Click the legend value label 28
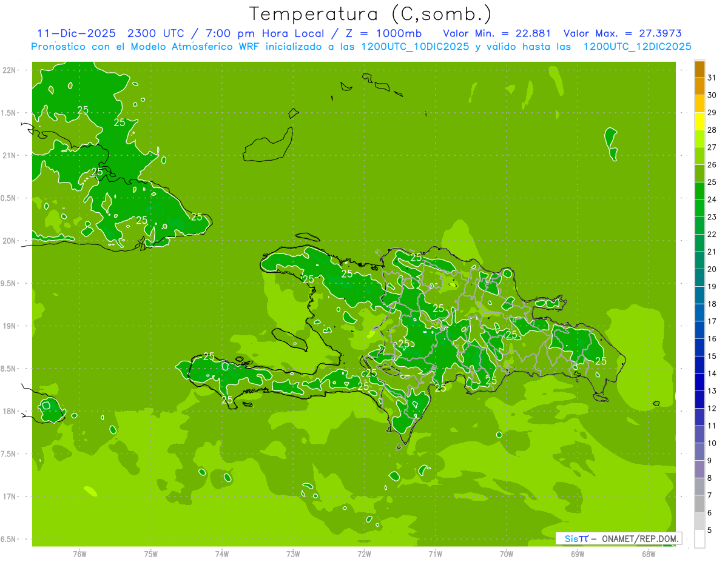Image resolution: width=728 pixels, height=562 pixels. coord(712,130)
